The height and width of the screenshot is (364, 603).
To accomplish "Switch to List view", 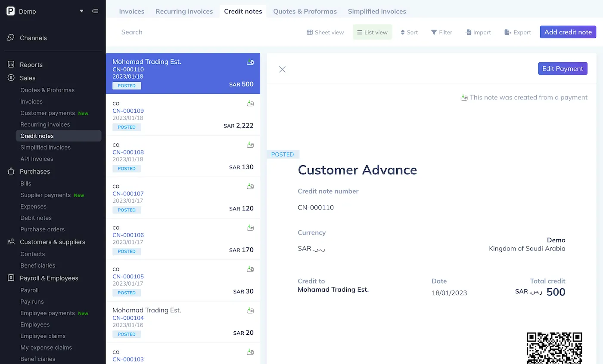I will [372, 32].
